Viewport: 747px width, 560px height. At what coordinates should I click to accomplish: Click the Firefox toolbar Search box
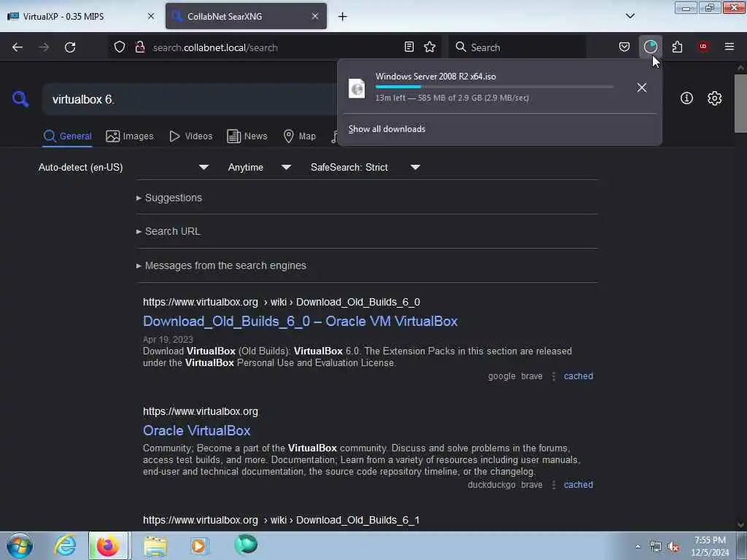coord(517,47)
